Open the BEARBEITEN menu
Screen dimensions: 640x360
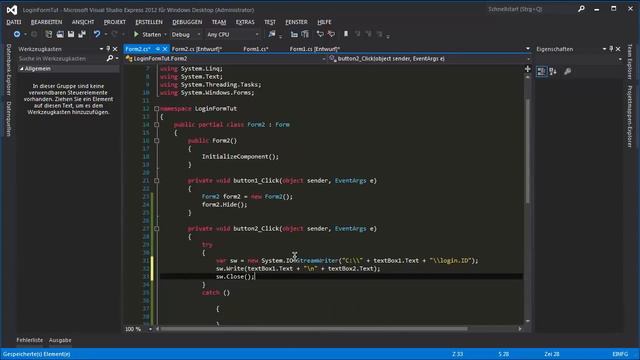(x=47, y=22)
